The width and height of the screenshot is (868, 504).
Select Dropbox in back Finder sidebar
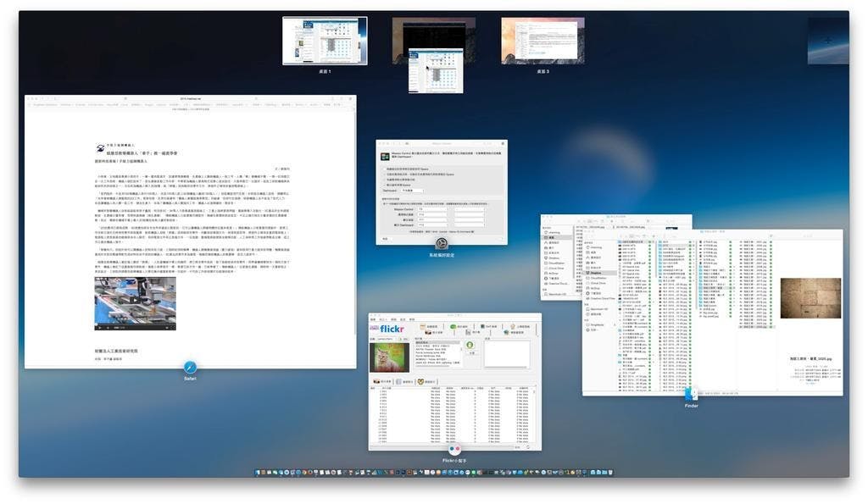pyautogui.click(x=554, y=258)
